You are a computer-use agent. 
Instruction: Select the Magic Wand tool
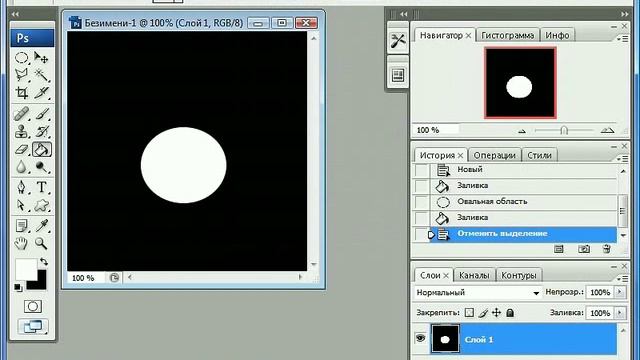tap(41, 75)
